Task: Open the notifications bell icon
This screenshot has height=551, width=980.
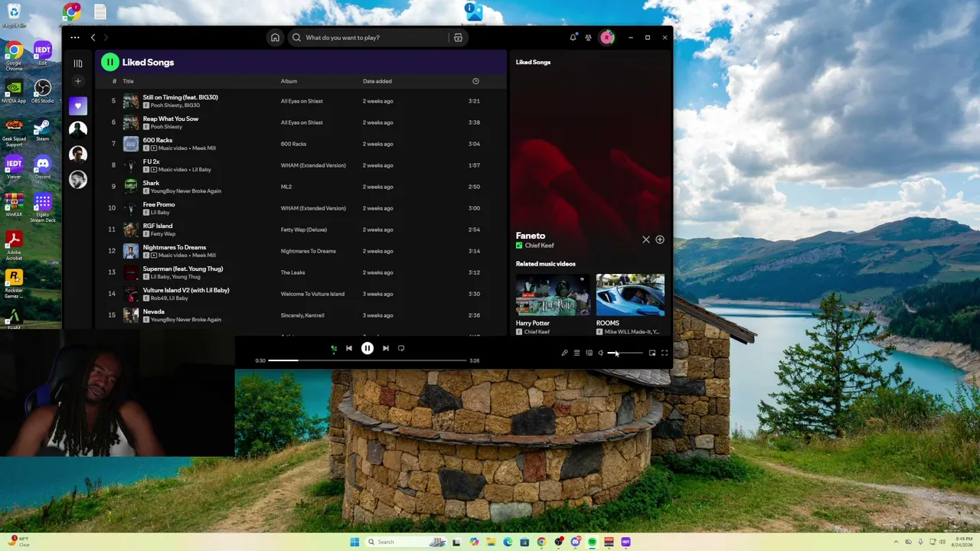Action: click(x=573, y=37)
